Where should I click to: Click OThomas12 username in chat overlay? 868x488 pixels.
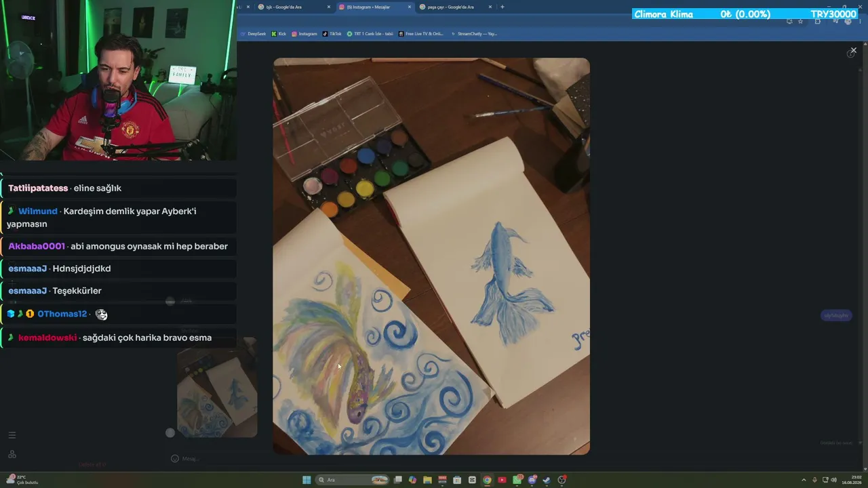62,314
